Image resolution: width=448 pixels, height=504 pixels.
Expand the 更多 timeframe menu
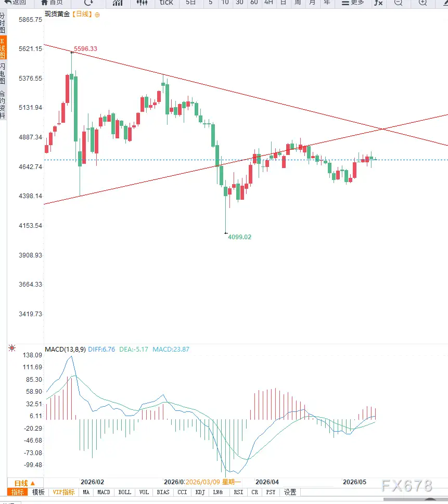coord(352,3)
